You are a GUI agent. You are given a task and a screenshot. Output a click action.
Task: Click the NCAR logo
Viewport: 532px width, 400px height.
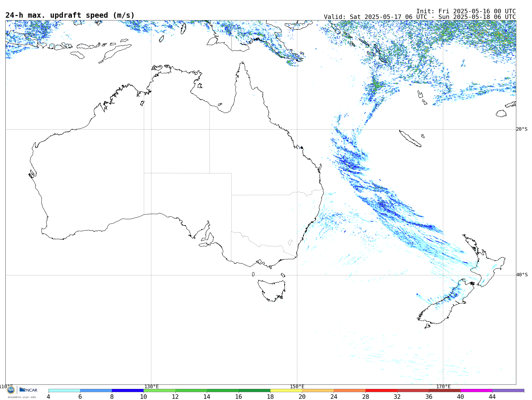28,390
